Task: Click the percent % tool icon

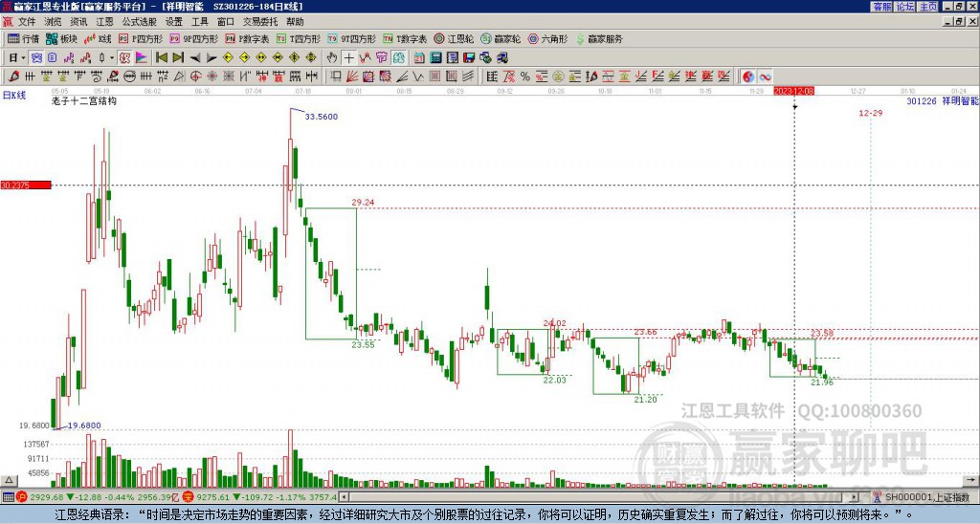Action: point(525,76)
